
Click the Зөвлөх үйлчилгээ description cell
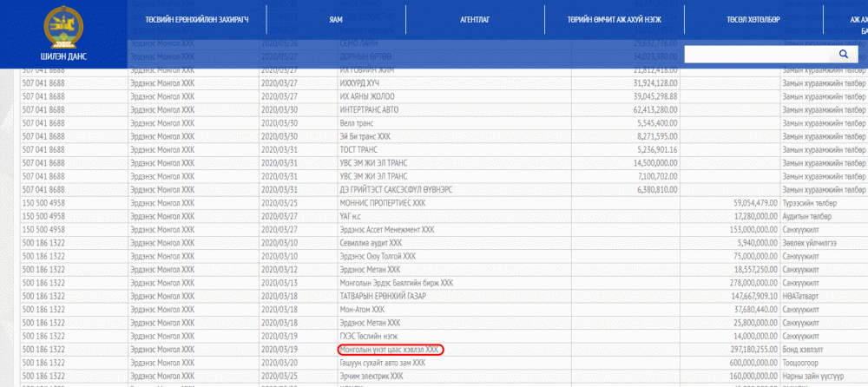(825, 243)
